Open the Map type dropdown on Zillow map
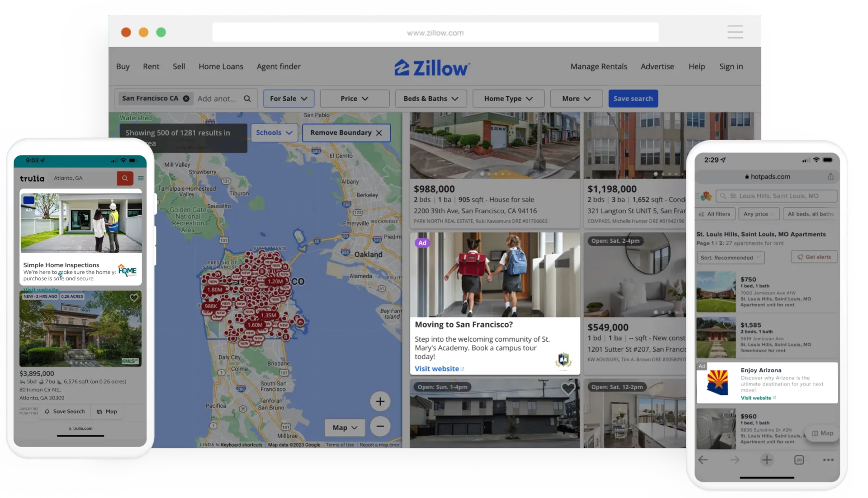The height and width of the screenshot is (498, 868). (345, 428)
